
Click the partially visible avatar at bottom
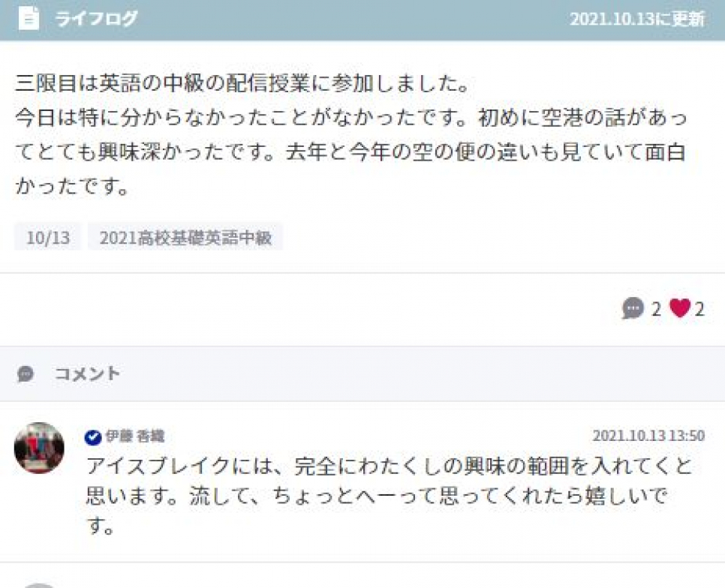39,586
